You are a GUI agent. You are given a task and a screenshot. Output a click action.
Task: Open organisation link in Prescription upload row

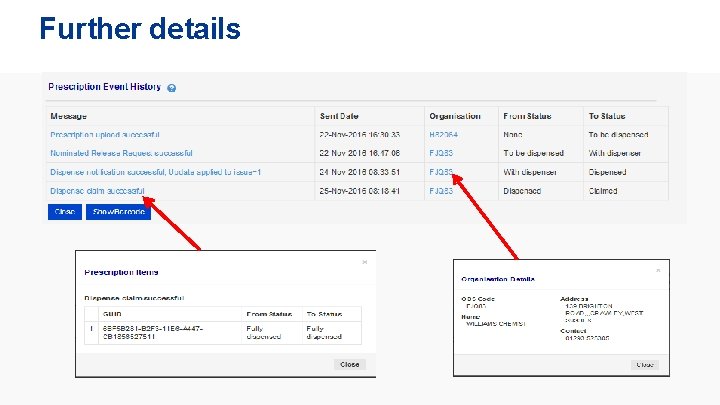click(x=443, y=135)
